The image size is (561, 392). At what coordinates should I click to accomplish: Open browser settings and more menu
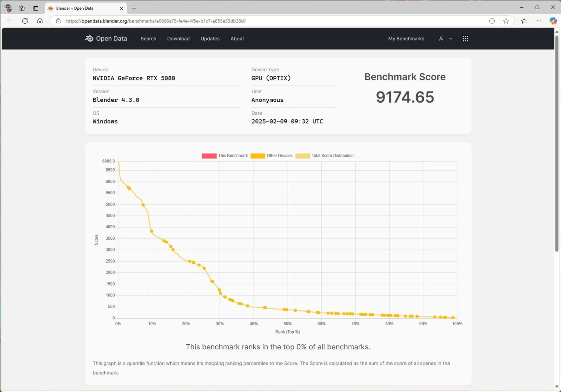539,21
